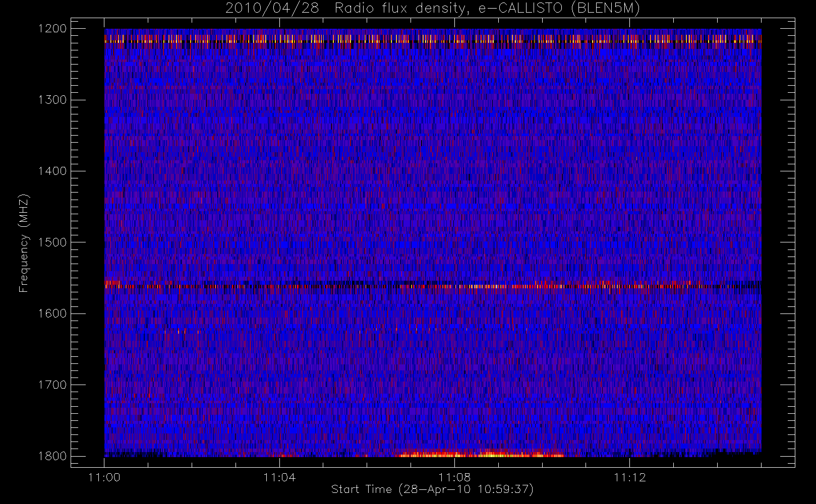Click the 1700 frequency tick label
Viewport: 816px width, 504px height.
pos(52,385)
